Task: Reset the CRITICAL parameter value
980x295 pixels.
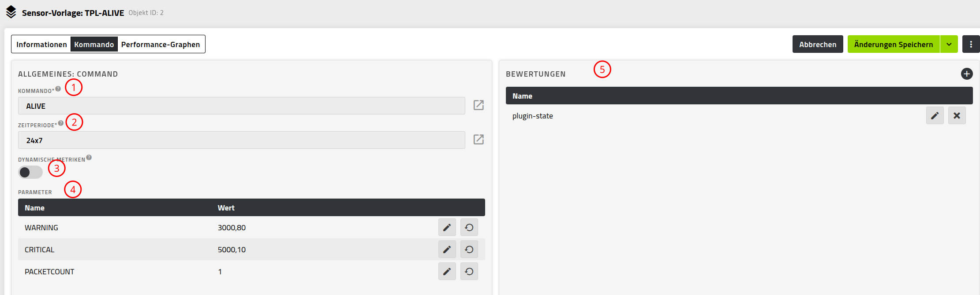Action: point(469,249)
